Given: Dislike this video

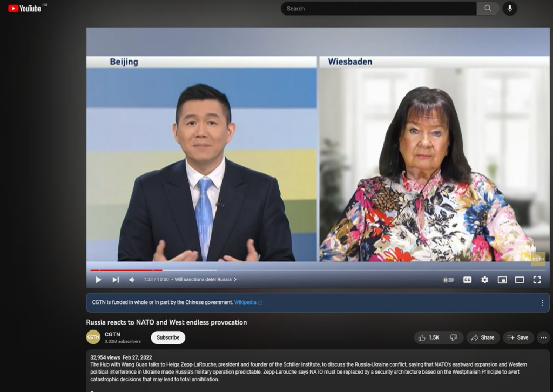Looking at the screenshot, I should pos(454,337).
